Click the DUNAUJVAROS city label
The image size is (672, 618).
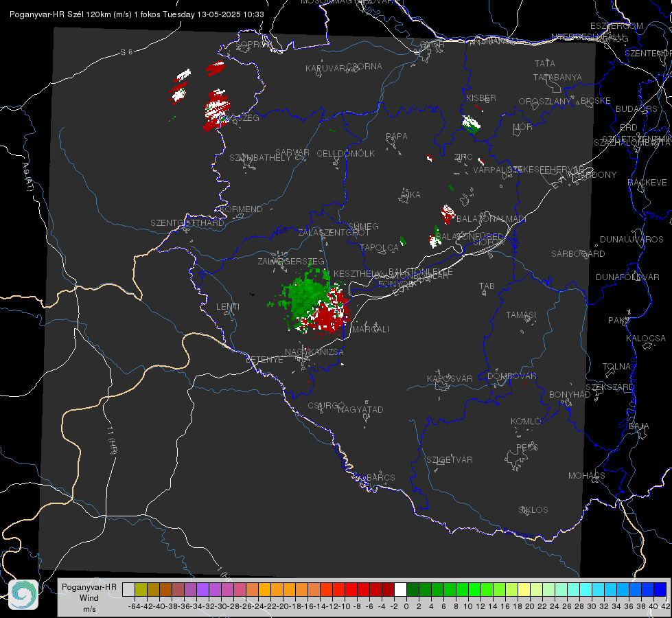[632, 240]
